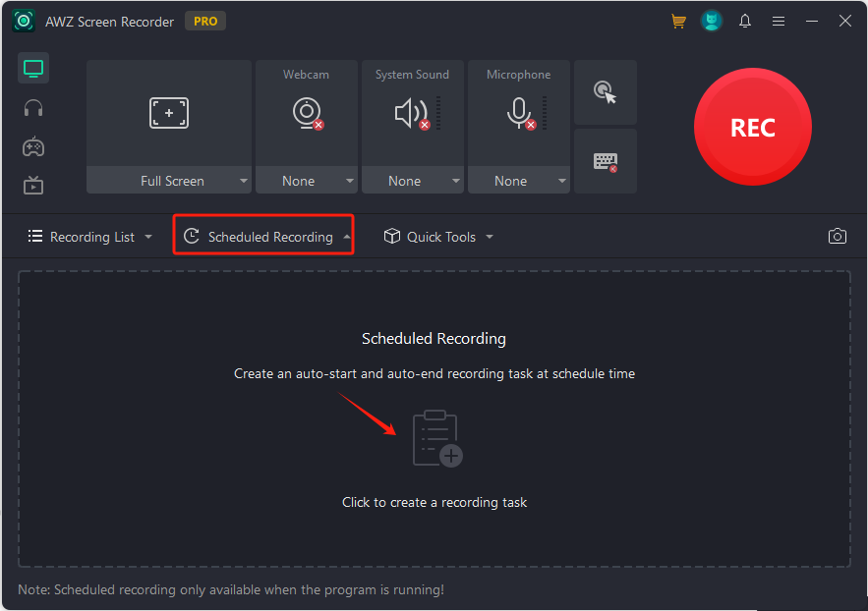Open the hamburger main menu

tap(779, 21)
